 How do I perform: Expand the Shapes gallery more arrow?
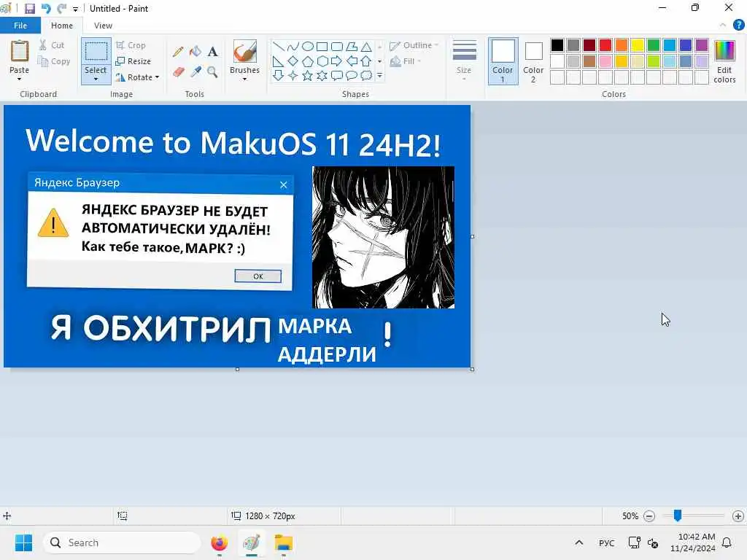point(379,76)
